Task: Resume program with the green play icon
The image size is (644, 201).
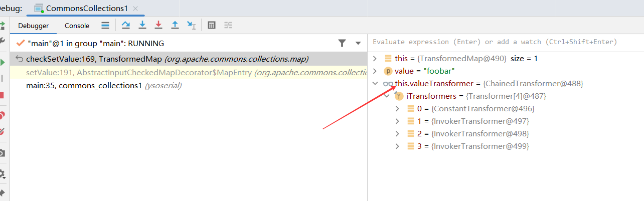Action: click(3, 62)
